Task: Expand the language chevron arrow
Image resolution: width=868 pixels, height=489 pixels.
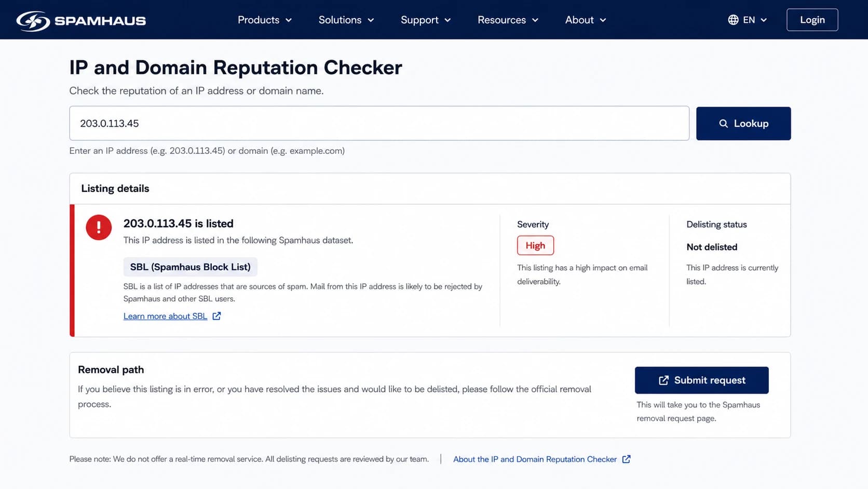Action: (x=764, y=20)
